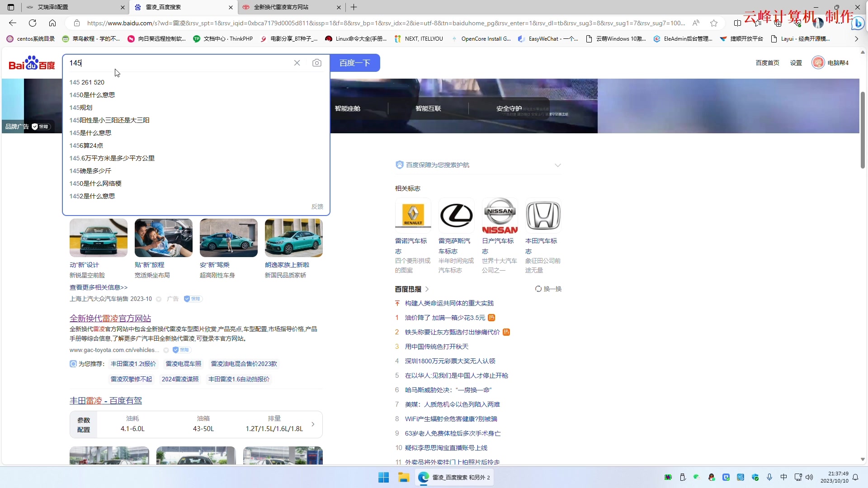Select suggestion 145 261 520

point(196,82)
